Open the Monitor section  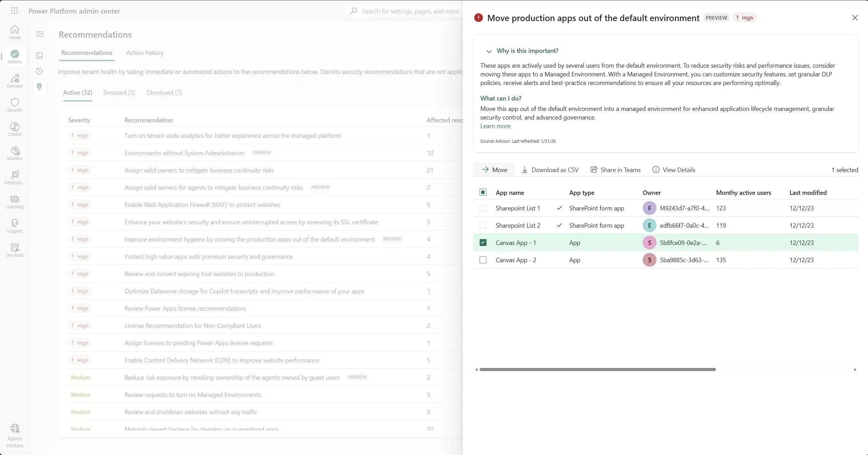[x=15, y=153]
